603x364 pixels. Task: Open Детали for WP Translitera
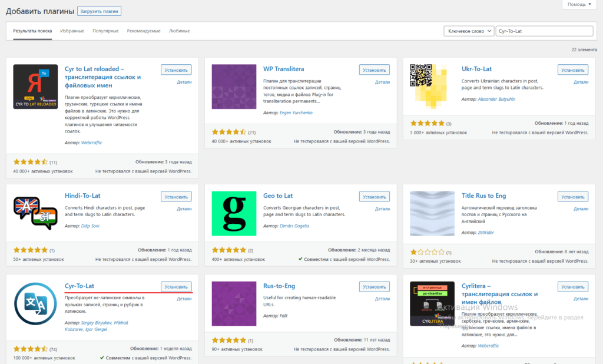click(383, 82)
